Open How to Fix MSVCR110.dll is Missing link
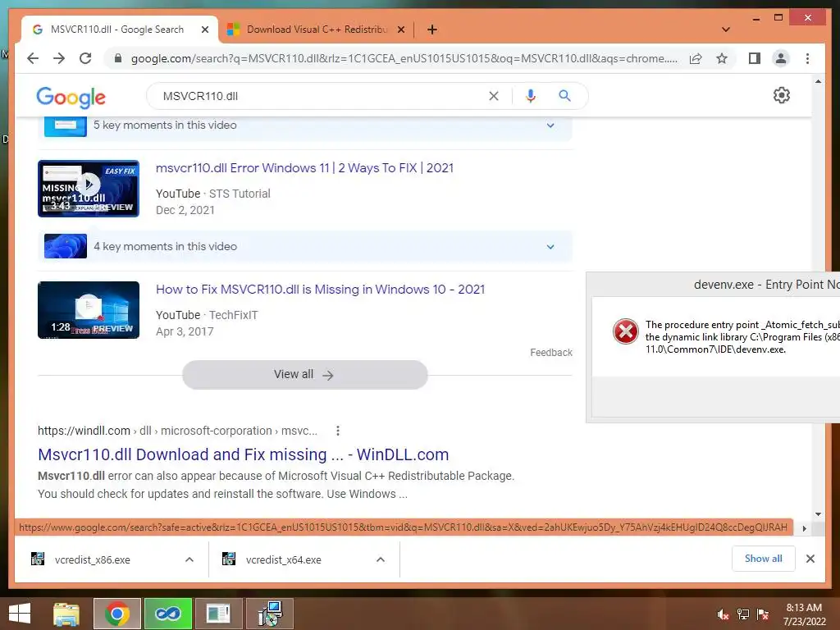840x630 pixels. pyautogui.click(x=321, y=290)
